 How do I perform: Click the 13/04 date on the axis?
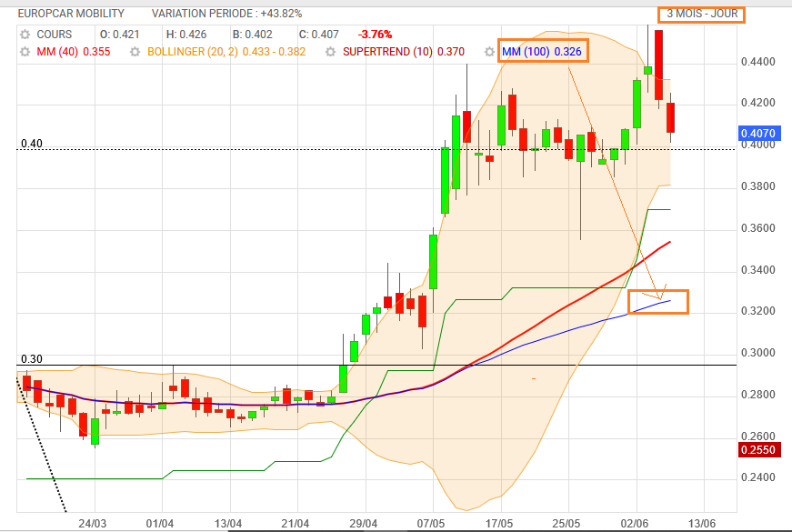tap(228, 524)
